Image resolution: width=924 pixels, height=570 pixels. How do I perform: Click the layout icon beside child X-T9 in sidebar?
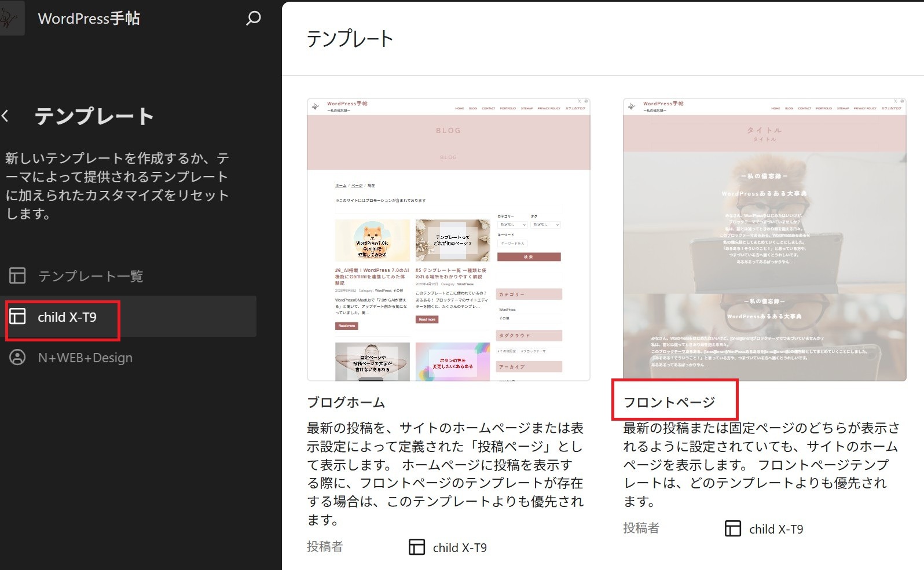click(17, 316)
